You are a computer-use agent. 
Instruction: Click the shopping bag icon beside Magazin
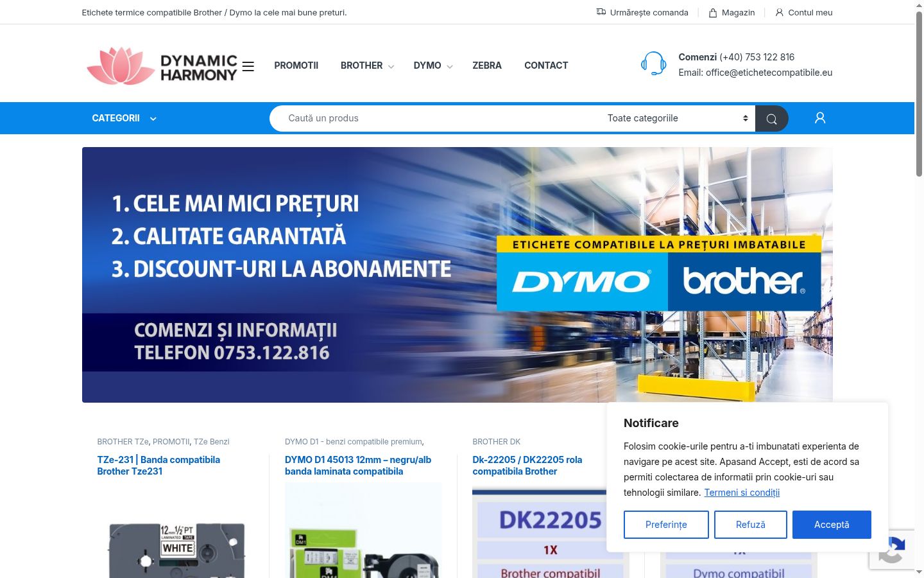point(713,12)
